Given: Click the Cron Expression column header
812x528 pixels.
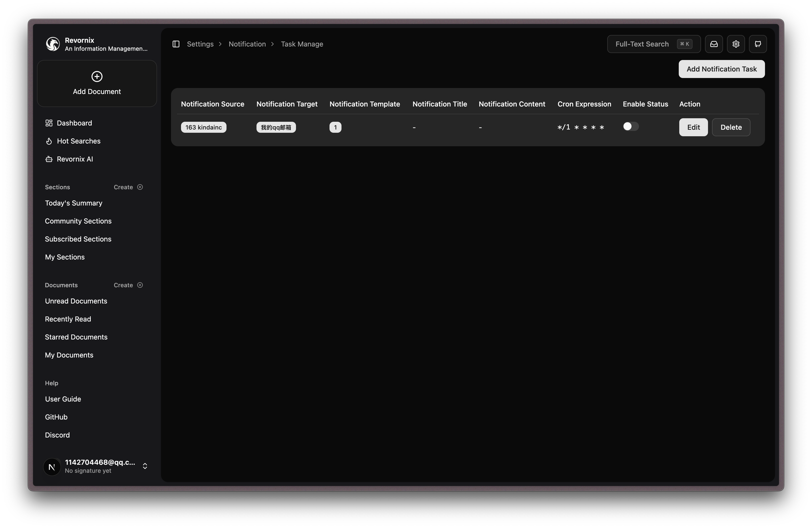Looking at the screenshot, I should [584, 104].
